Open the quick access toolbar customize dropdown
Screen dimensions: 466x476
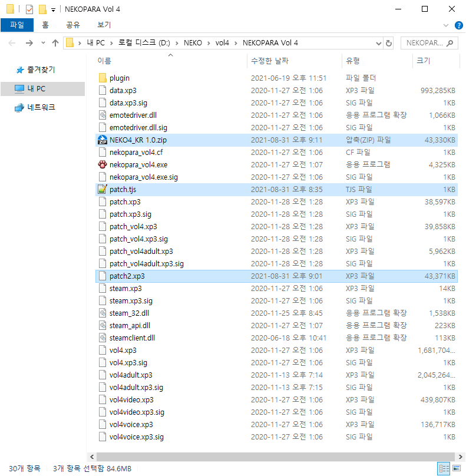(x=53, y=10)
